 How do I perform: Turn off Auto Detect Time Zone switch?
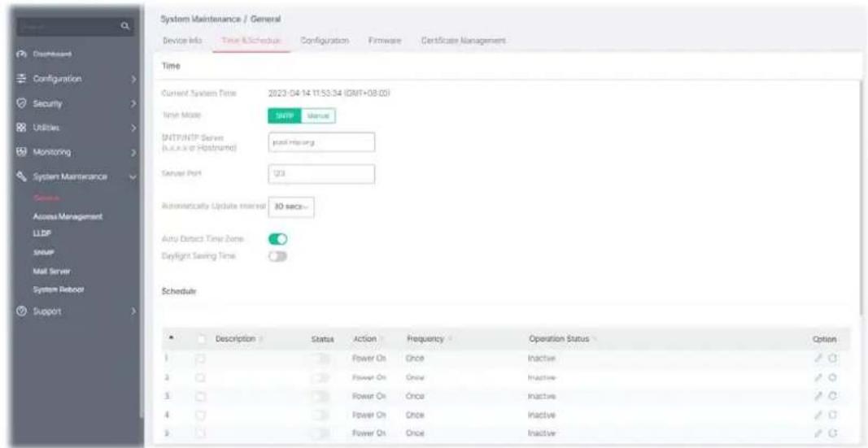(x=278, y=239)
